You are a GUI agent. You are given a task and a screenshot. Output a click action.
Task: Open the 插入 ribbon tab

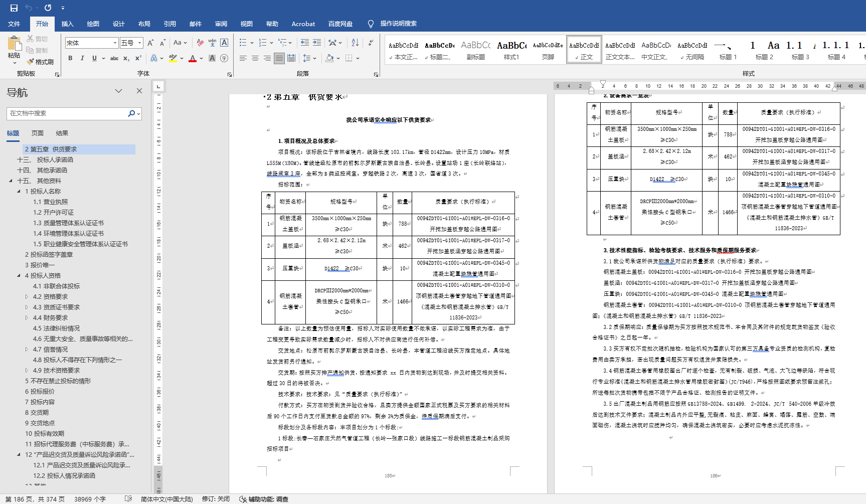[x=67, y=24]
